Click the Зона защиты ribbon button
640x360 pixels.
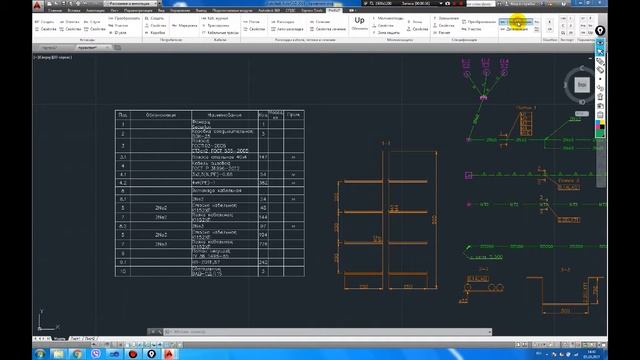[x=386, y=32]
